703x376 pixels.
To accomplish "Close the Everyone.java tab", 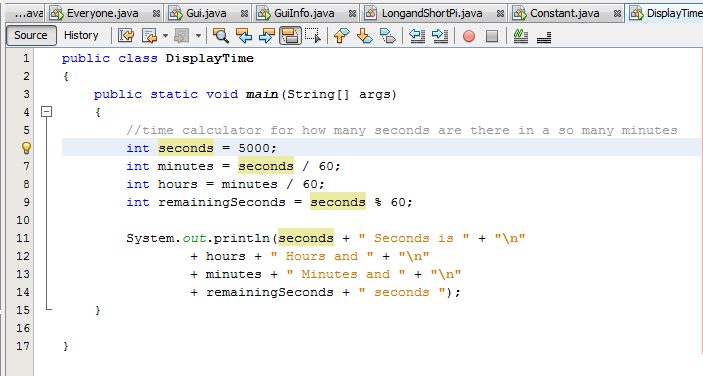I will [156, 14].
